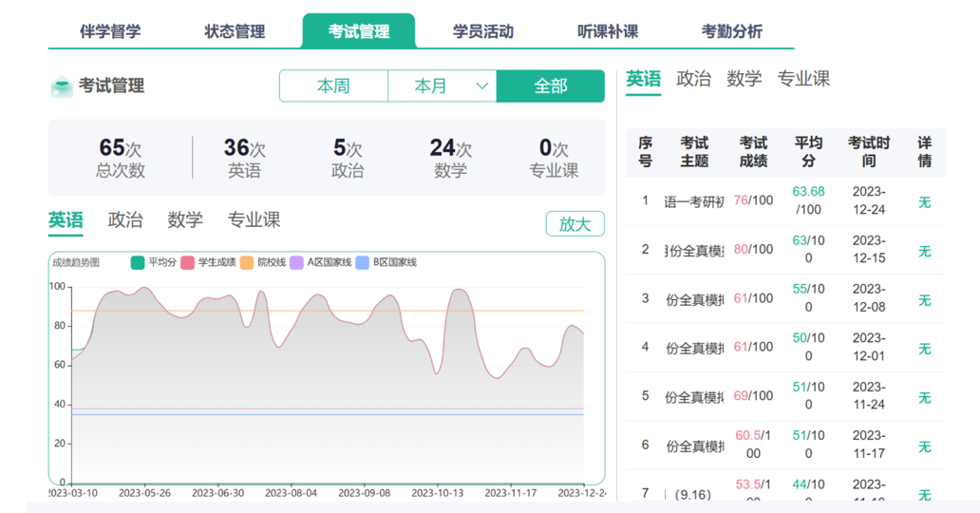Open 详情 无 link for row 2

coord(924,251)
